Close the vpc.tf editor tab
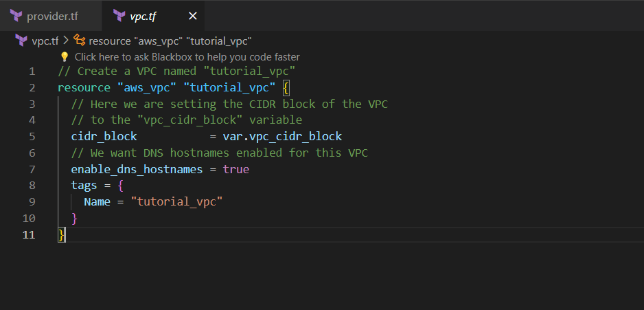The width and height of the screenshot is (644, 310). tap(192, 16)
